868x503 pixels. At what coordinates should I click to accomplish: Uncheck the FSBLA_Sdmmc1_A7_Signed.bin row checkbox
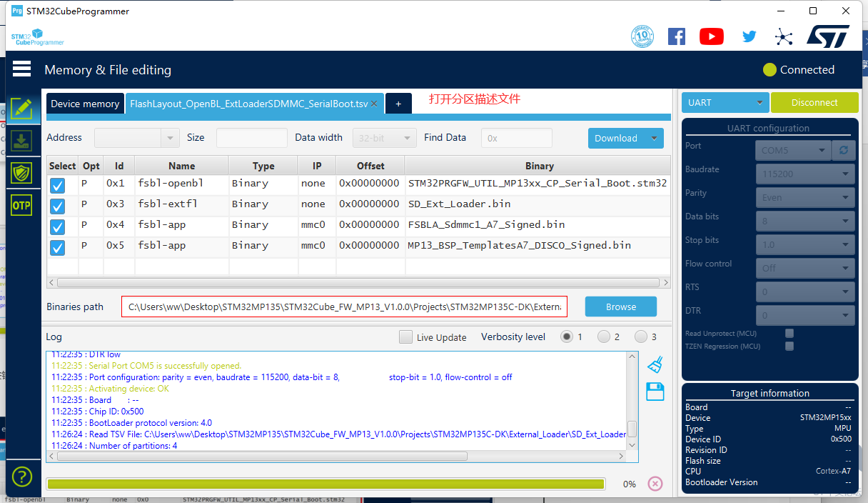(x=58, y=226)
